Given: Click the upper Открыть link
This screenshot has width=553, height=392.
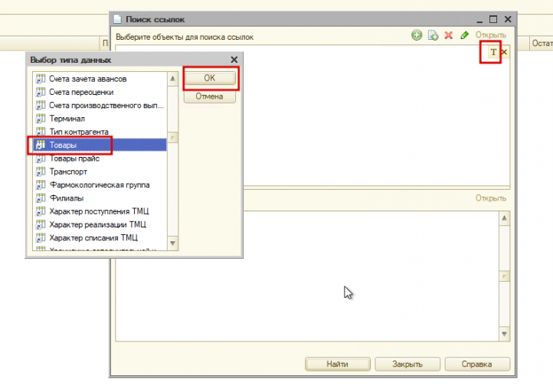Looking at the screenshot, I should coord(490,35).
